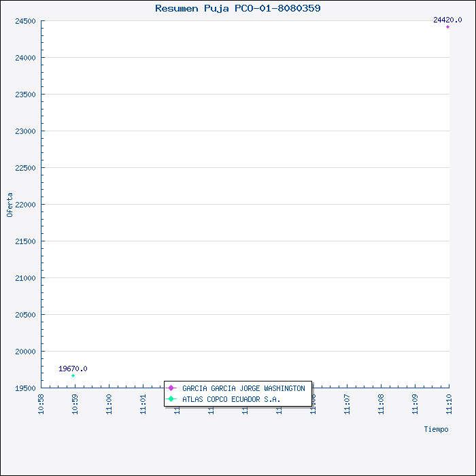The image size is (476, 476).
Task: Click the 11:07 time axis label
Action: (x=347, y=403)
